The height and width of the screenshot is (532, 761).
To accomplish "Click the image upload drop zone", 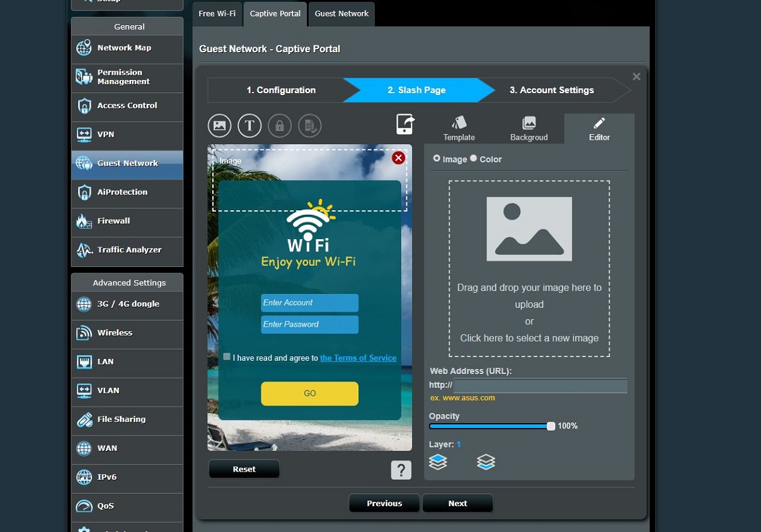I will 529,269.
